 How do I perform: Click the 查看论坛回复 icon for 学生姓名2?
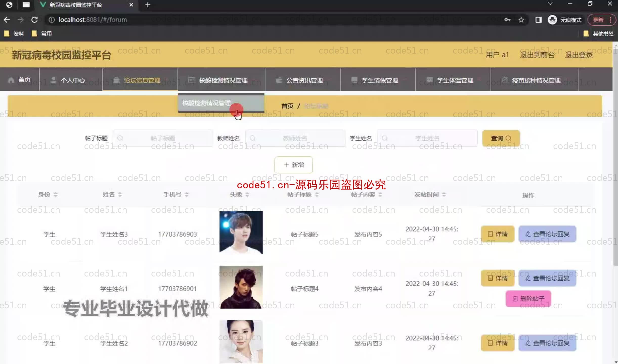[x=547, y=343]
